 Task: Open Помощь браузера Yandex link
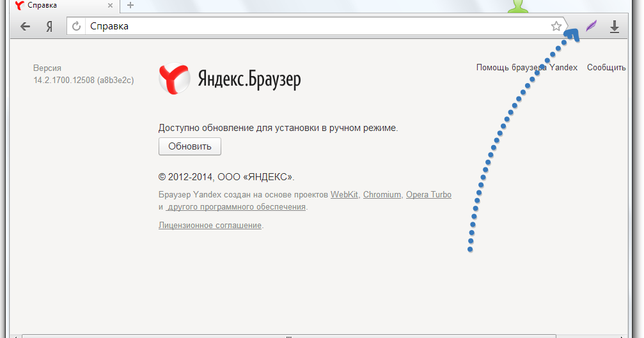click(527, 67)
